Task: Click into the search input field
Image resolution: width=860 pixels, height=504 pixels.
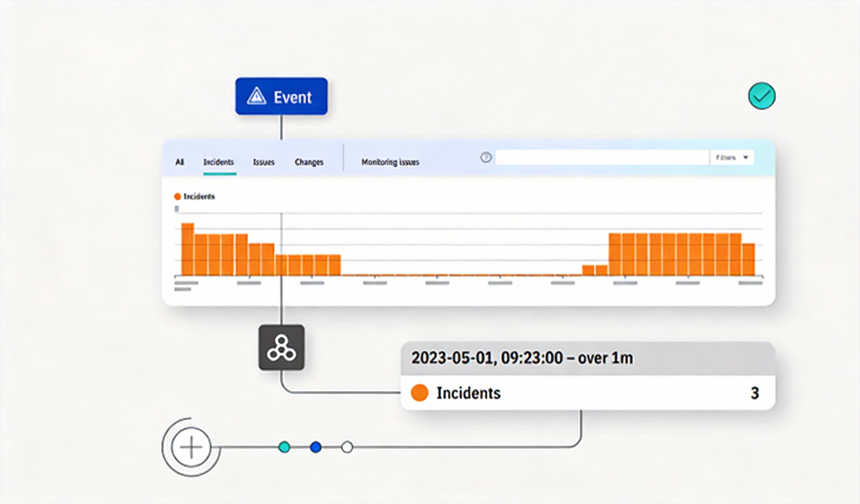Action: click(x=602, y=157)
